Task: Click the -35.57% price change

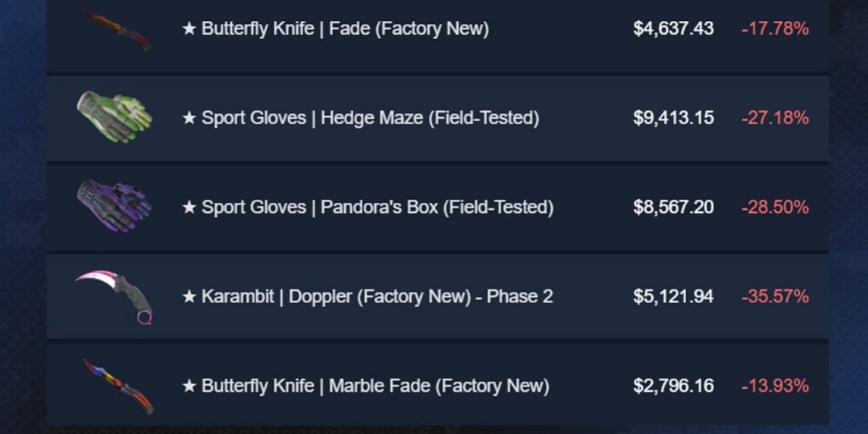Action: 775,297
